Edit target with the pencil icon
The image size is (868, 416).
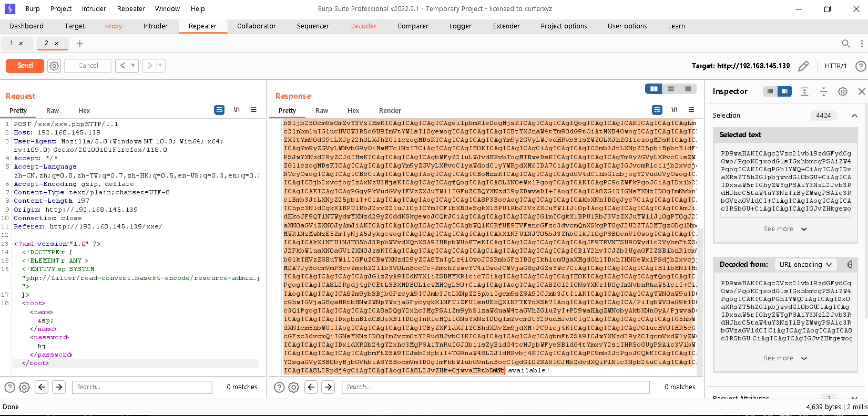coord(803,66)
